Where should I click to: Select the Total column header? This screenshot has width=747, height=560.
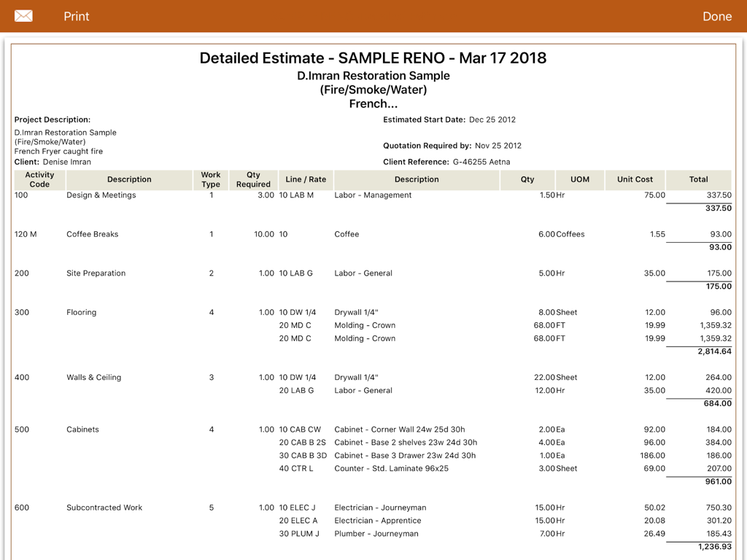coord(698,179)
